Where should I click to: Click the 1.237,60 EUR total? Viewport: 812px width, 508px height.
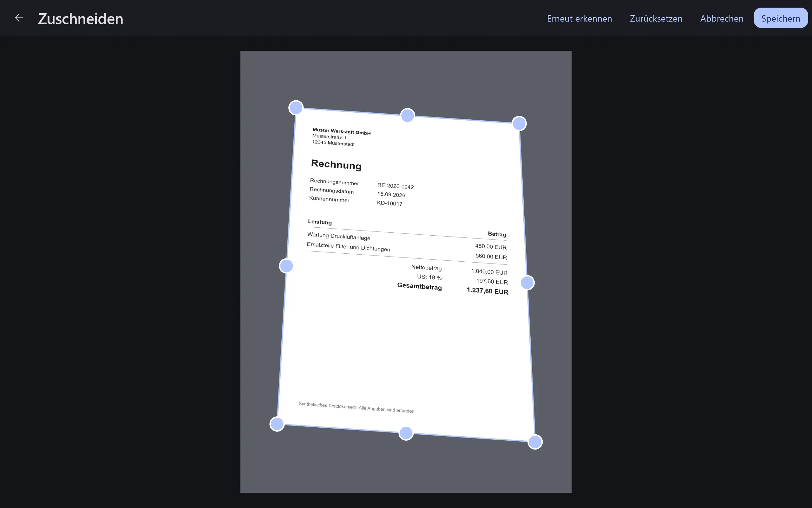tap(488, 291)
